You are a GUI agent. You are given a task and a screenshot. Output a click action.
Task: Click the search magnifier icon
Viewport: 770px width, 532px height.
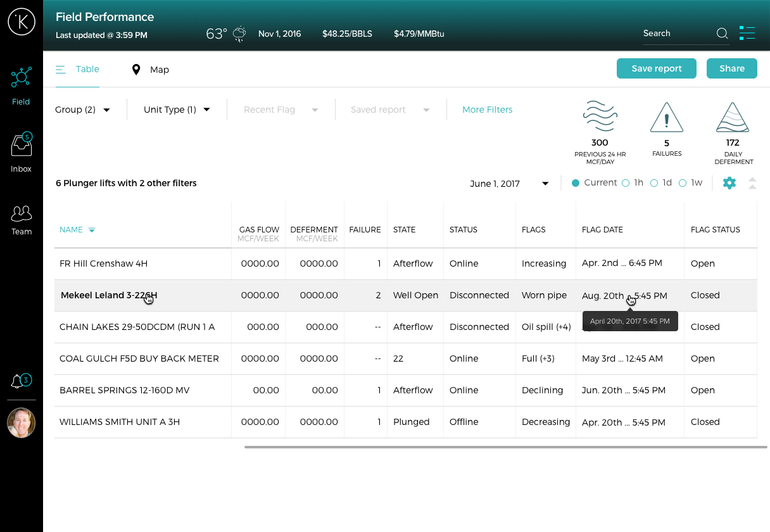click(722, 34)
